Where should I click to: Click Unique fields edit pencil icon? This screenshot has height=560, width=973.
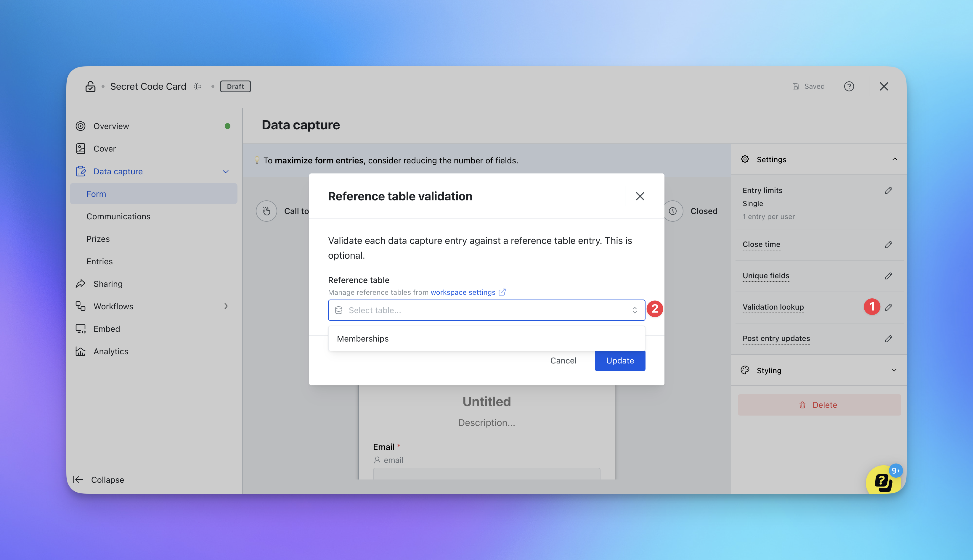click(x=888, y=276)
